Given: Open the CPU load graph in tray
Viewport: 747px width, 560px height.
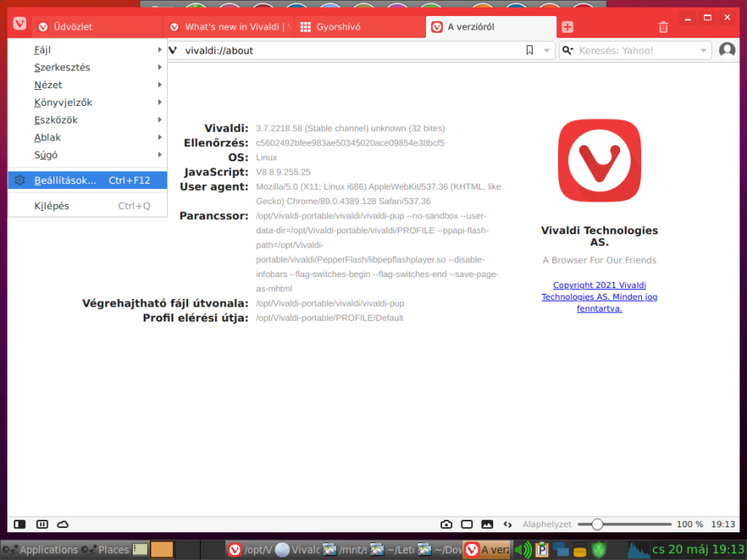Looking at the screenshot, I should tap(638, 550).
